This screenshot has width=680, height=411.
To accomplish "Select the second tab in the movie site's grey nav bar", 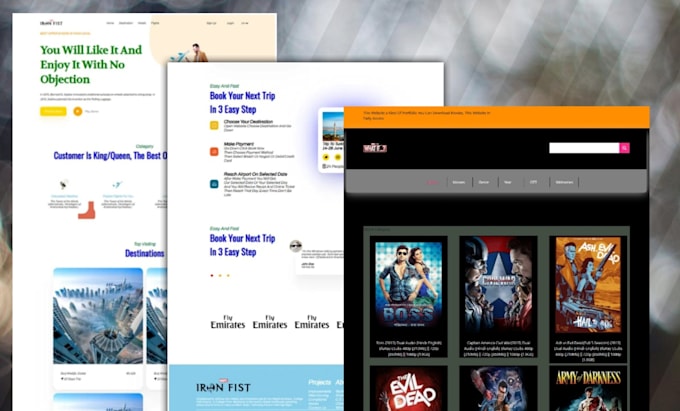I will tap(459, 182).
